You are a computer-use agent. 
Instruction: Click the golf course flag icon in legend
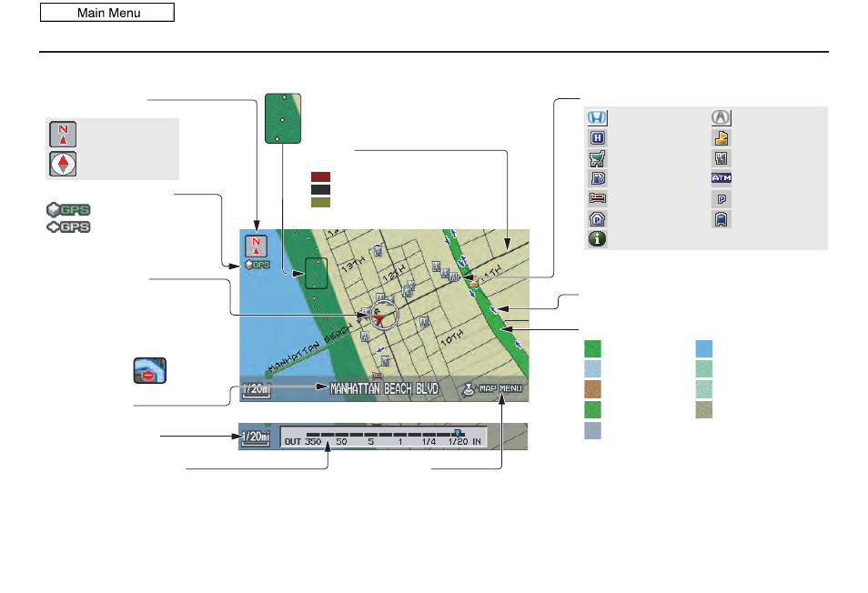721,137
